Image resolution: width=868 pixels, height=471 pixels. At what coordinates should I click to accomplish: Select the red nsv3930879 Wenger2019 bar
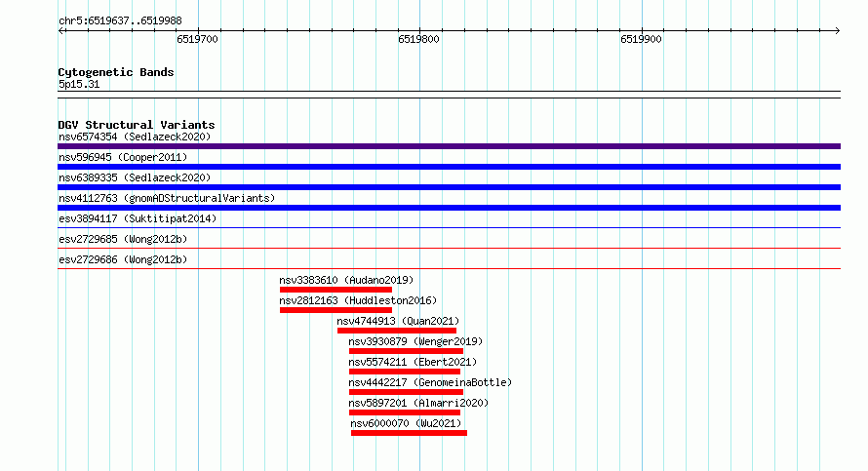tap(406, 351)
